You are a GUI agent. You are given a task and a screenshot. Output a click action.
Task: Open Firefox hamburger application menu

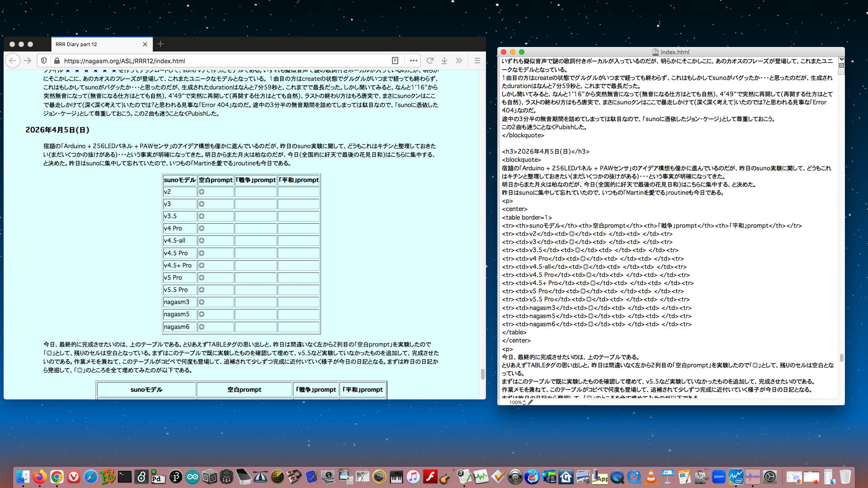(x=477, y=61)
